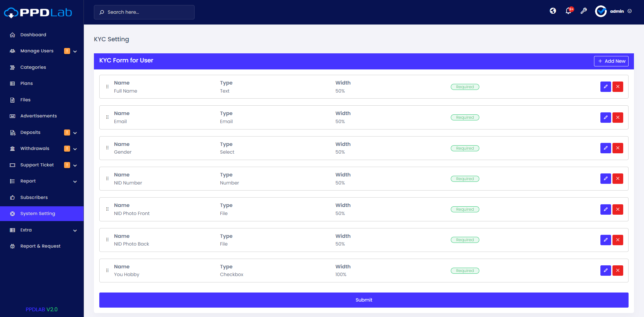Click the Report chevron arrow
Screen dimensions: 644x317
[x=75, y=181]
